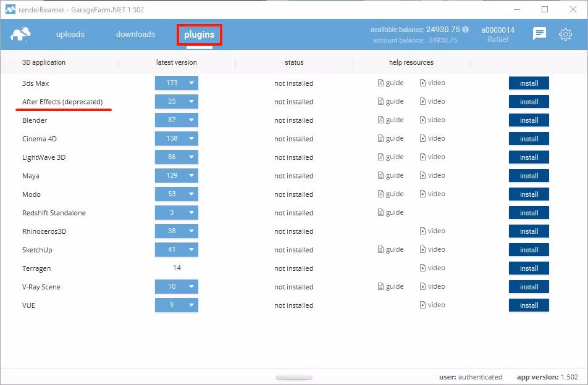Viewport: 588px width, 385px height.
Task: Open the Cinema 4D guide document
Action: pyautogui.click(x=390, y=138)
